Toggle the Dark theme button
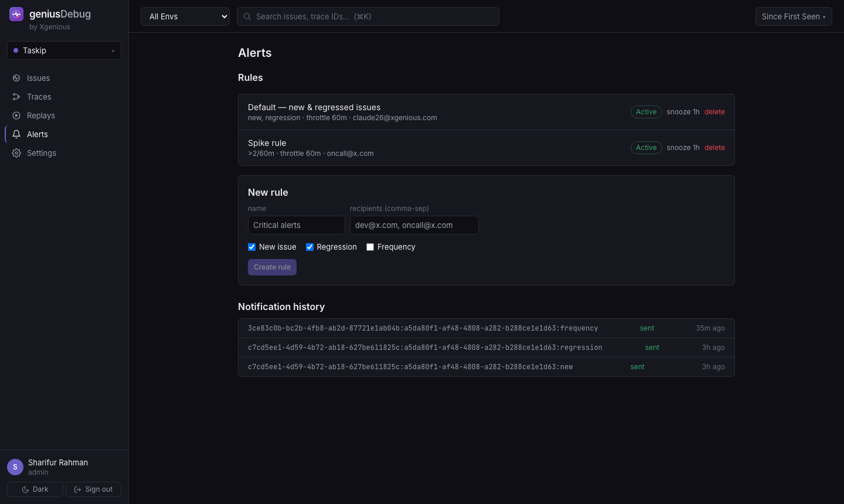The width and height of the screenshot is (844, 504). (x=35, y=489)
